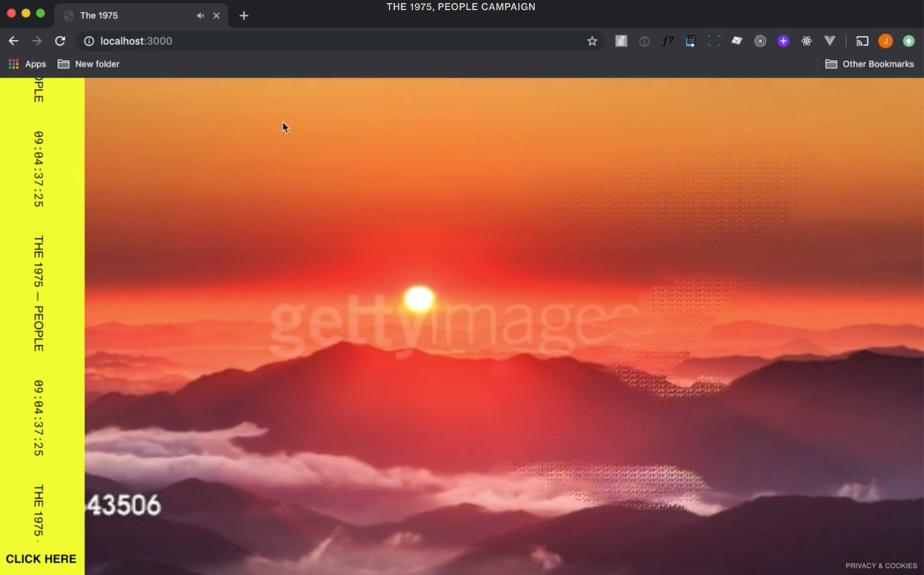Focus the localhost:3000 address bar

coord(339,41)
